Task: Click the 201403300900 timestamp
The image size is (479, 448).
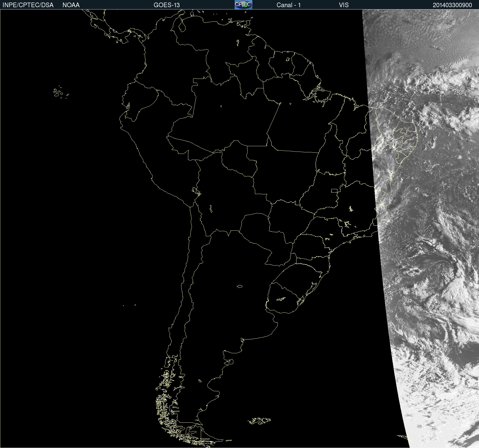Action: (x=452, y=5)
